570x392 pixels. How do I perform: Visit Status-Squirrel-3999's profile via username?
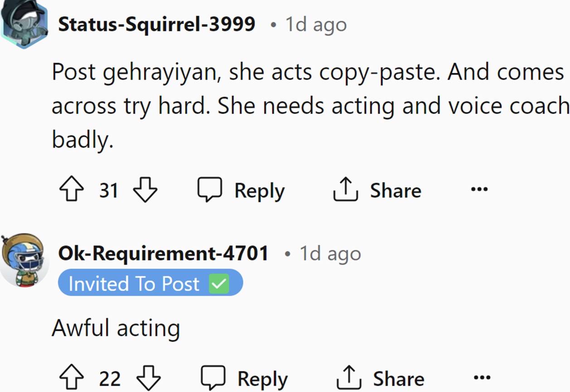(157, 24)
